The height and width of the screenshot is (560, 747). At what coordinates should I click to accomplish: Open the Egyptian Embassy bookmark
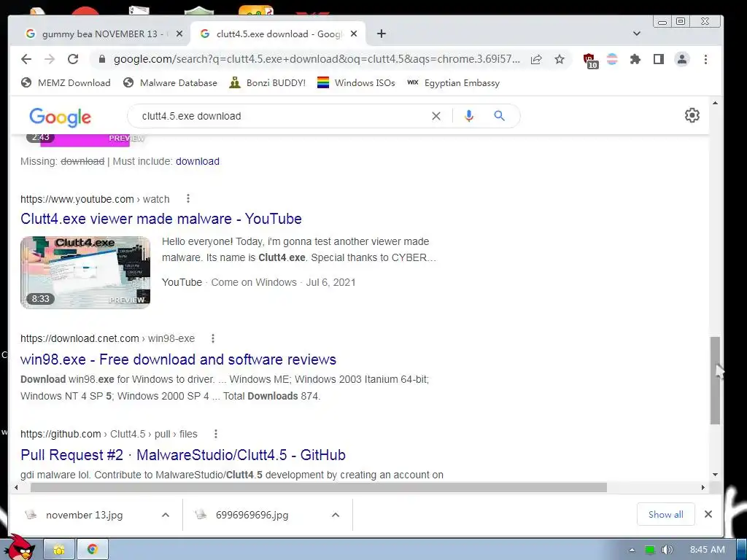[454, 83]
